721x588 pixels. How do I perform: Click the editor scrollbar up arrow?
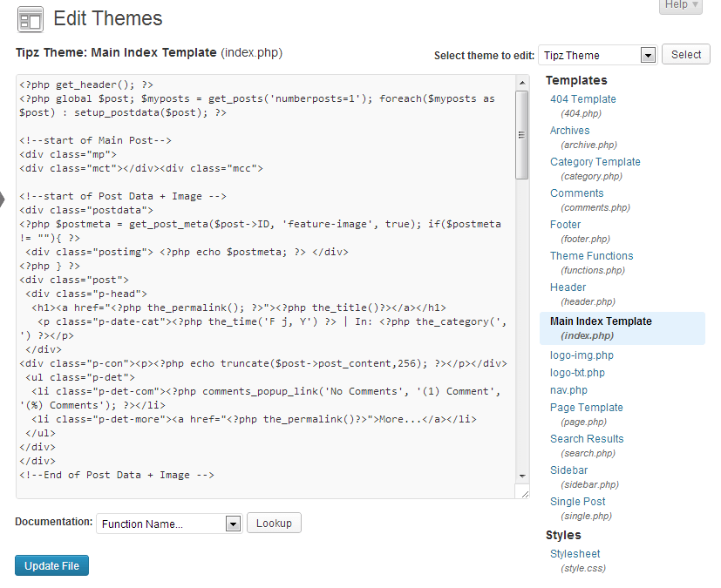[522, 83]
